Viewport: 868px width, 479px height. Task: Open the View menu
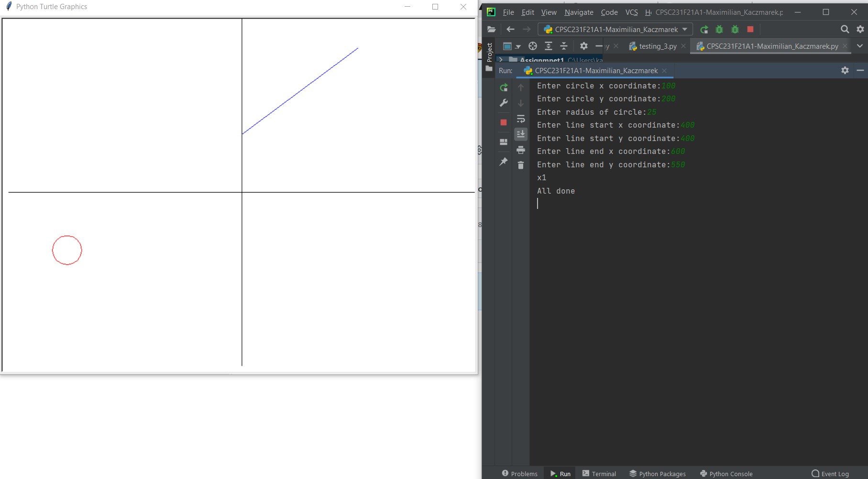coord(549,12)
